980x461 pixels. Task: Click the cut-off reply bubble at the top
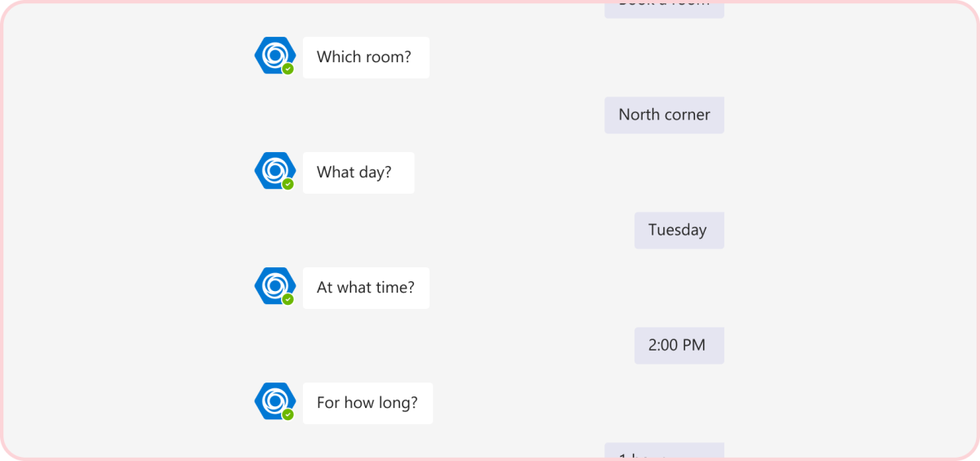(664, 8)
